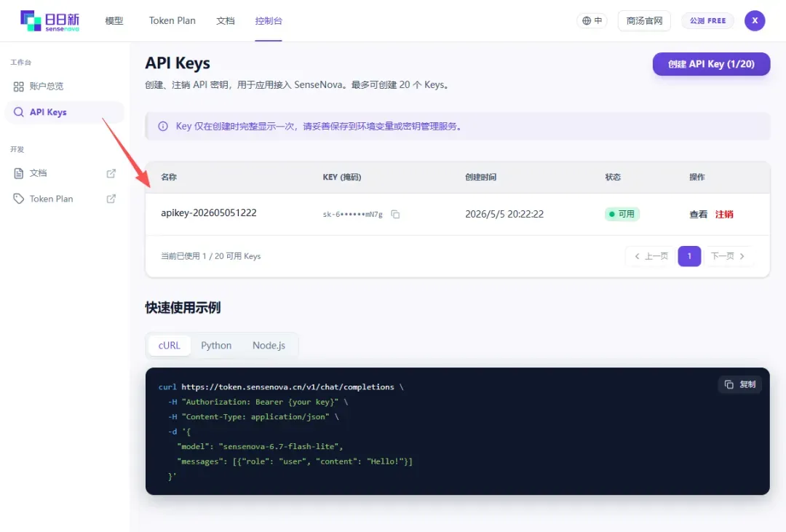The width and height of the screenshot is (786, 532).
Task: Switch language with the globe 中 button
Action: (x=592, y=20)
